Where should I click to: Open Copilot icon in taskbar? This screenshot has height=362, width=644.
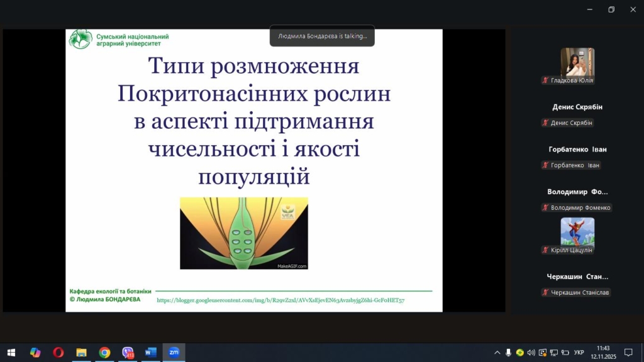click(35, 353)
